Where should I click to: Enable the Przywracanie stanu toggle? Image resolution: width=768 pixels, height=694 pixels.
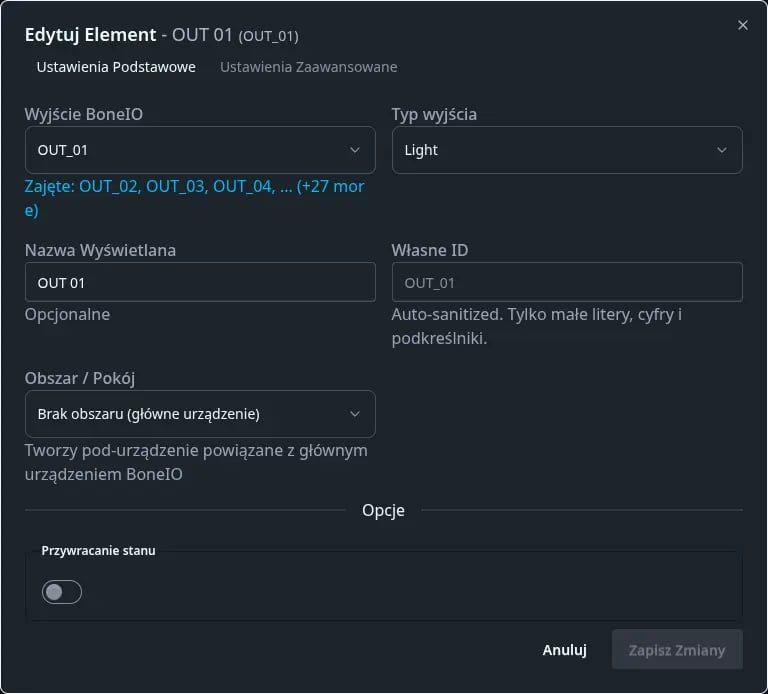point(62,592)
